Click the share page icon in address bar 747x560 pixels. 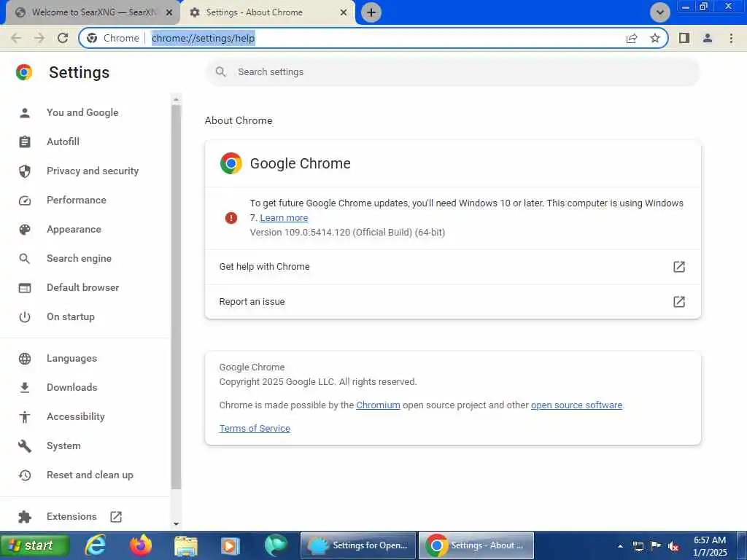tap(632, 38)
